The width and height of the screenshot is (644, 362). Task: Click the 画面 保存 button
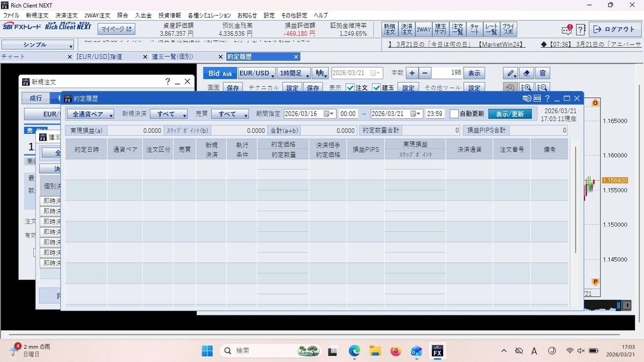point(233,88)
